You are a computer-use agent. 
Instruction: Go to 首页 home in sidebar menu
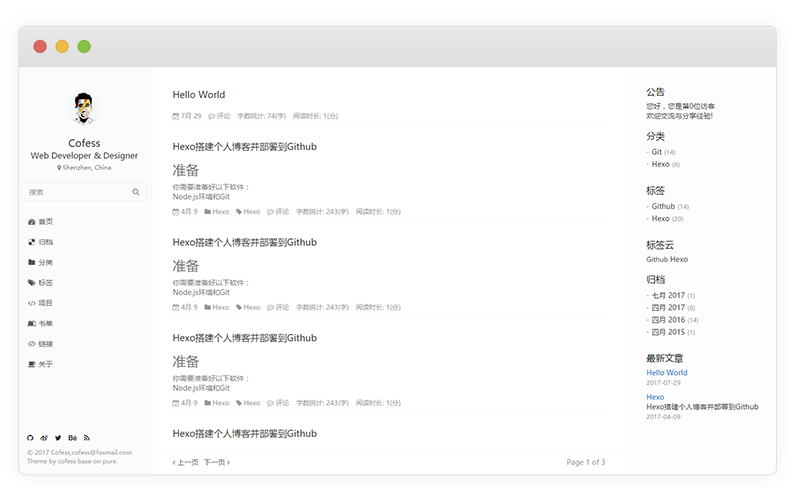point(45,222)
